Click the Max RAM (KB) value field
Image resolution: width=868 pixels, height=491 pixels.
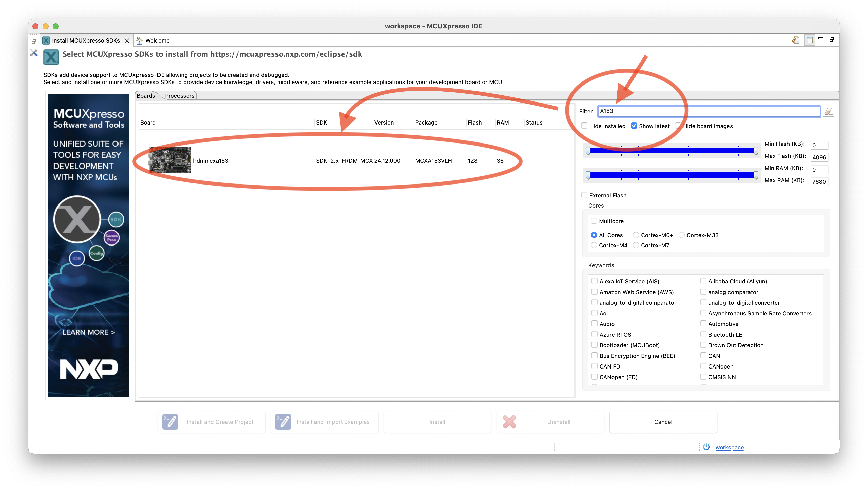pyautogui.click(x=819, y=181)
